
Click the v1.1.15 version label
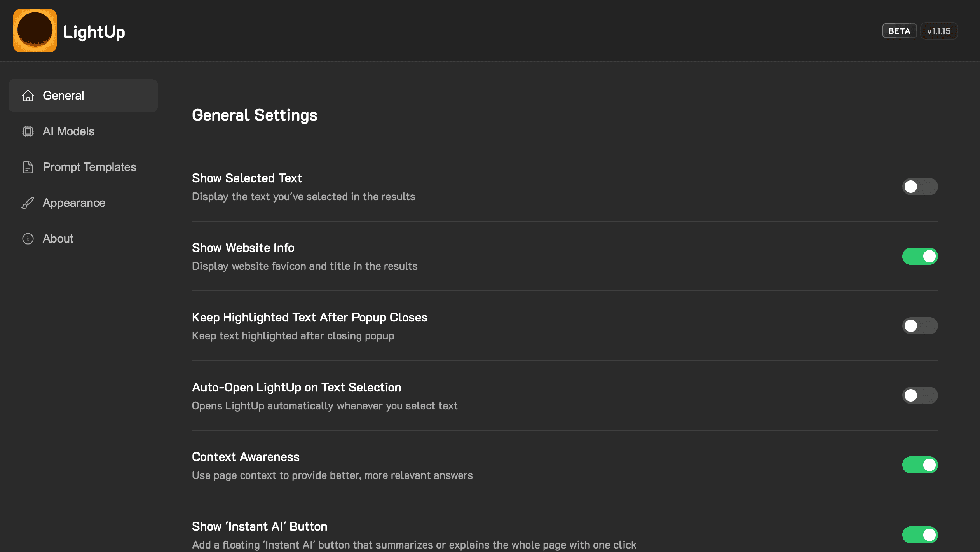[x=939, y=31]
